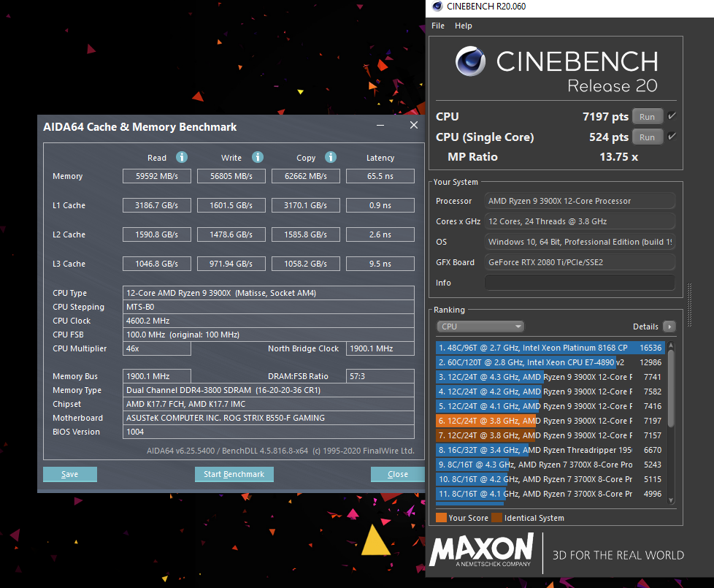Open the CPU ranking dropdown
Image resolution: width=714 pixels, height=588 pixels.
pyautogui.click(x=480, y=327)
